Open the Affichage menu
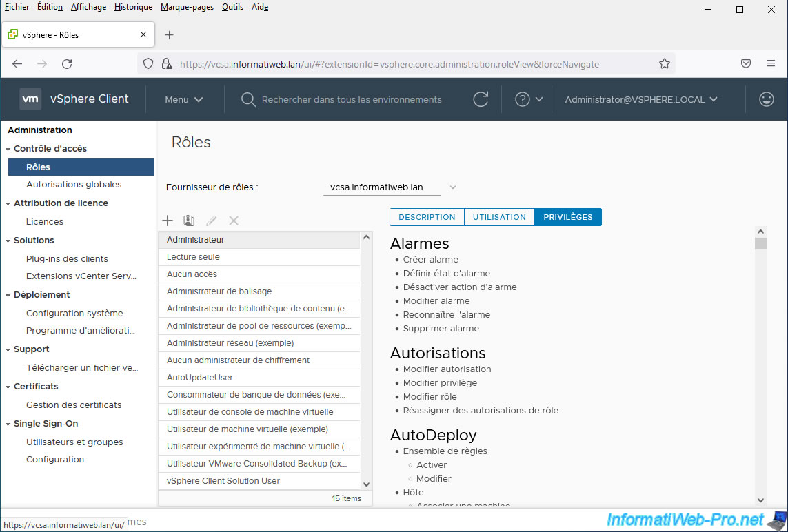The image size is (788, 532). 88,7
